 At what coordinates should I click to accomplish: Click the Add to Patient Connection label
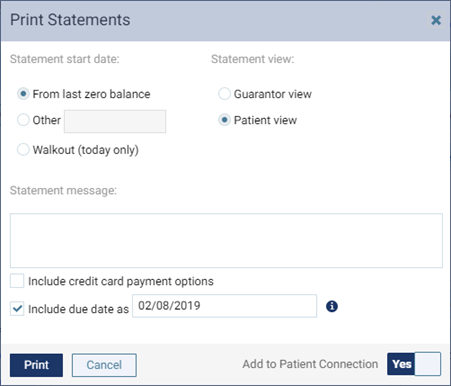pos(310,364)
